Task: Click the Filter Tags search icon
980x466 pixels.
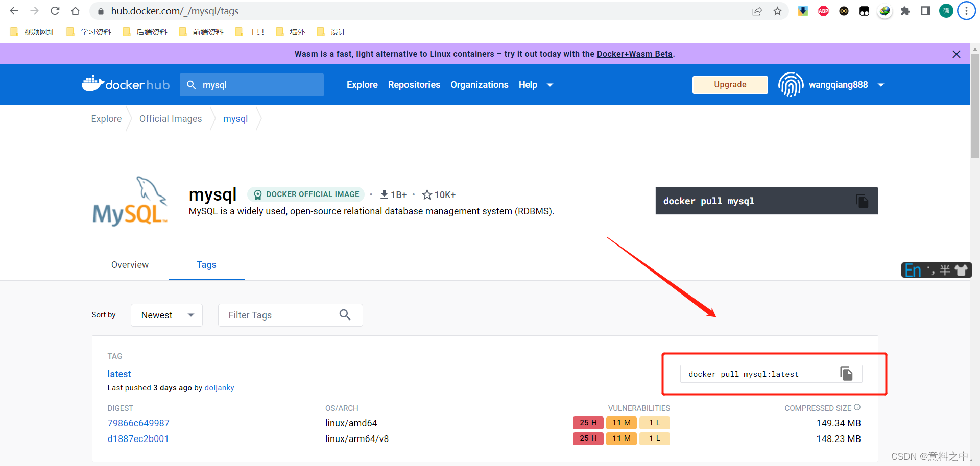Action: pos(345,315)
